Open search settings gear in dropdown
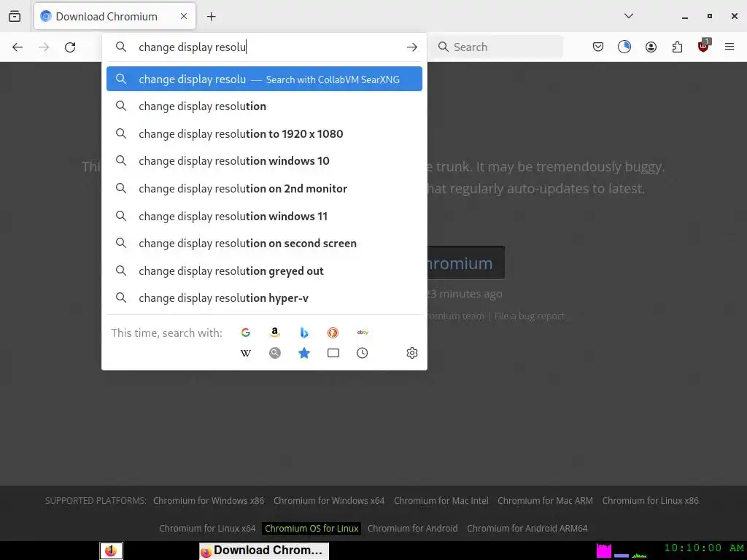Screen dimensions: 747x560 pyautogui.click(x=412, y=353)
